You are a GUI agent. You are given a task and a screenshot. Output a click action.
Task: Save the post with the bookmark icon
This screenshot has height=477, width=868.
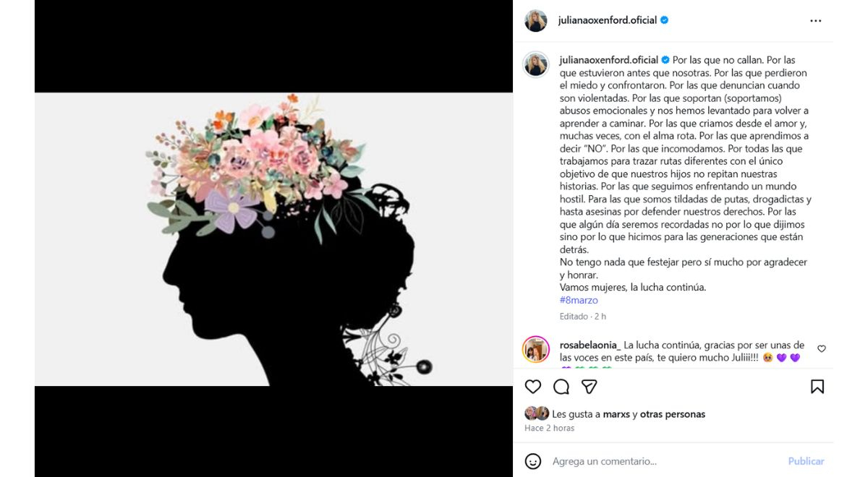[817, 387]
